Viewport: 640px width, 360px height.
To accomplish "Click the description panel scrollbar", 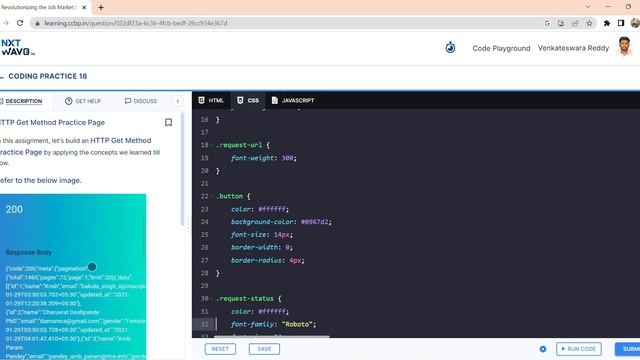I will tap(182, 169).
